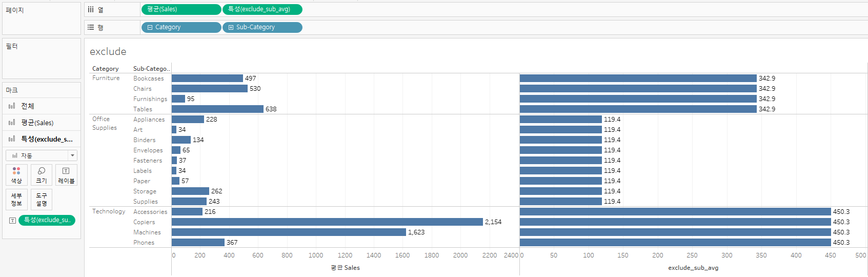The width and height of the screenshot is (868, 277).
Task: Click bar chart icon next to 전체
Action: pos(12,106)
